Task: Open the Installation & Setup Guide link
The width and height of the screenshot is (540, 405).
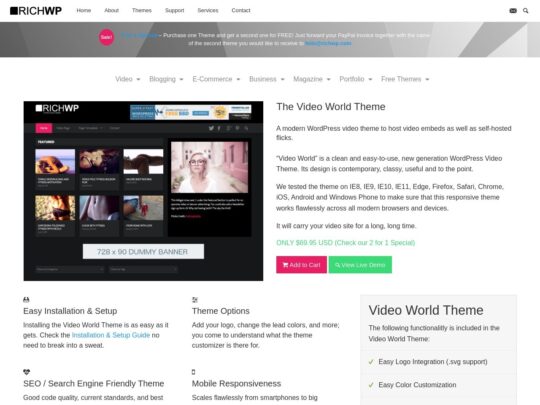Action: (111, 335)
